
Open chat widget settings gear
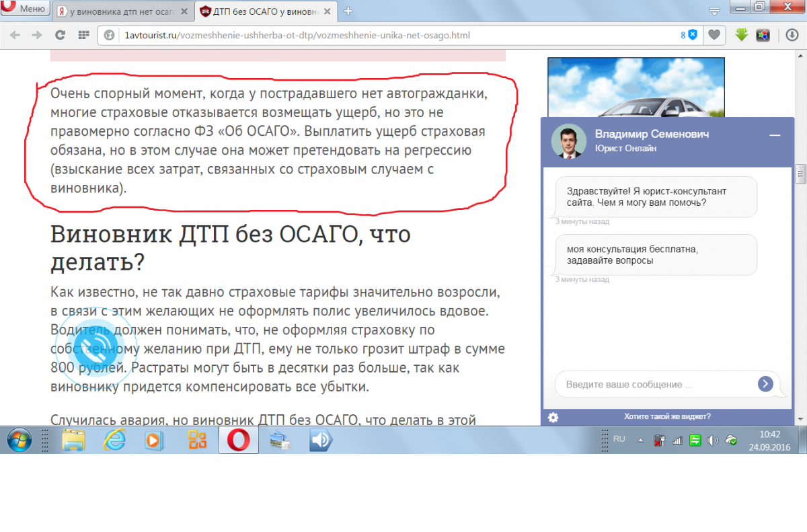(553, 417)
